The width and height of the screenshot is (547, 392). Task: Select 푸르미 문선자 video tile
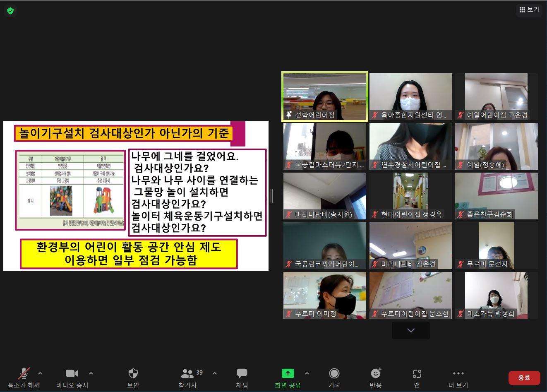(x=497, y=245)
